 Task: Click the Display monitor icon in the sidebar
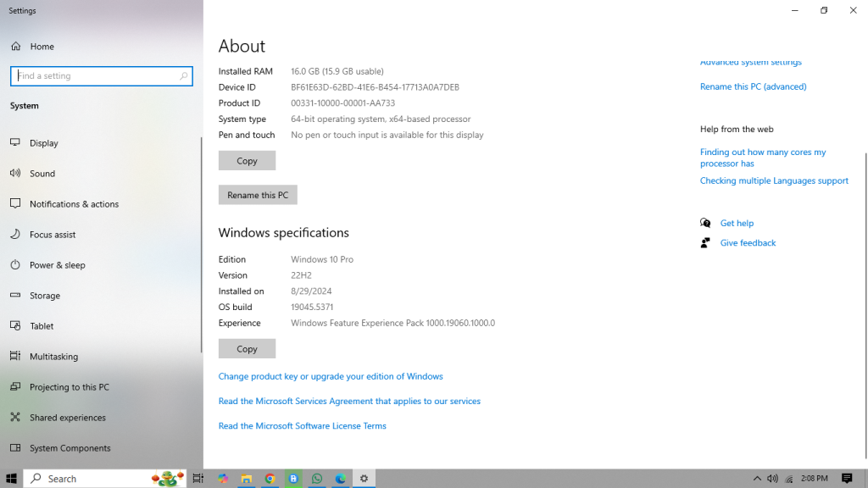[15, 142]
